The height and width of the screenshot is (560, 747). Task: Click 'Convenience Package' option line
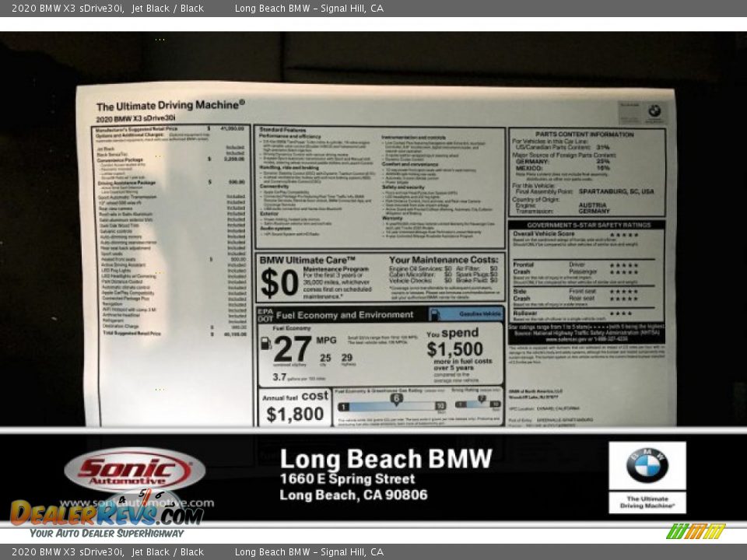(x=170, y=159)
